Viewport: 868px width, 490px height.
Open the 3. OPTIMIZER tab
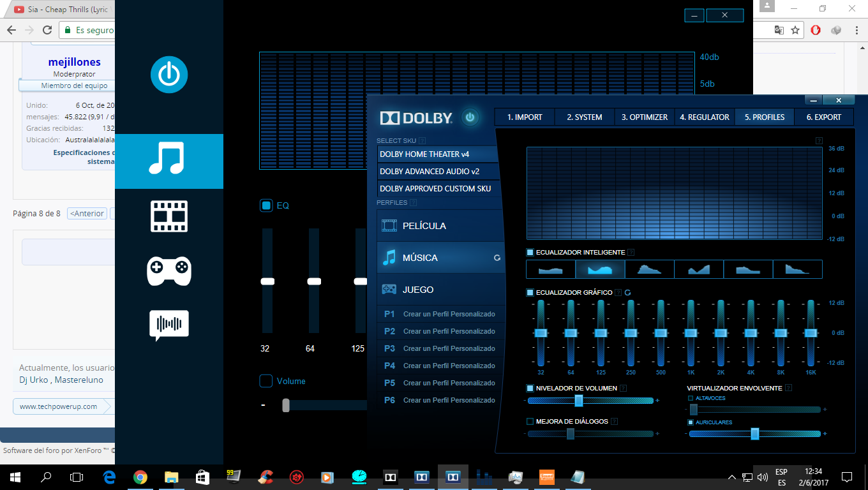coord(645,117)
